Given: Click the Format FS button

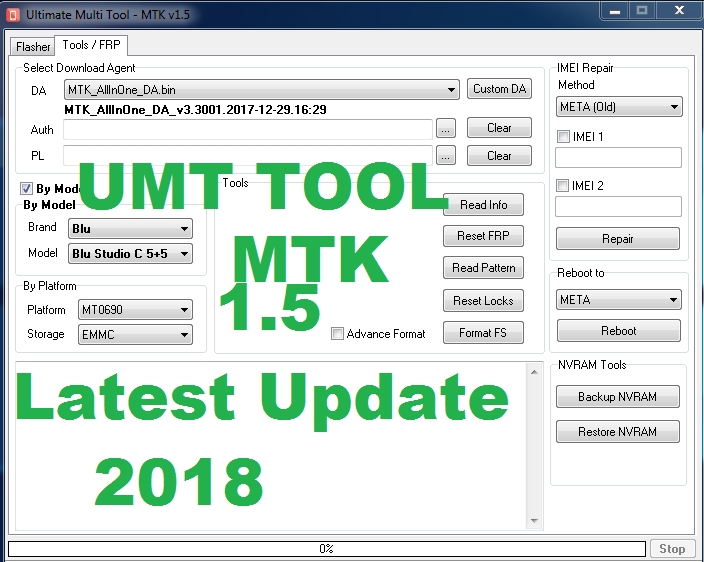Looking at the screenshot, I should (x=483, y=333).
